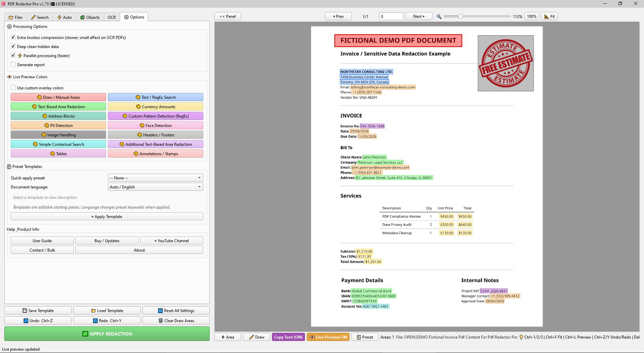644x353 pixels.
Task: Reset zoom to 100%
Action: coord(532,16)
